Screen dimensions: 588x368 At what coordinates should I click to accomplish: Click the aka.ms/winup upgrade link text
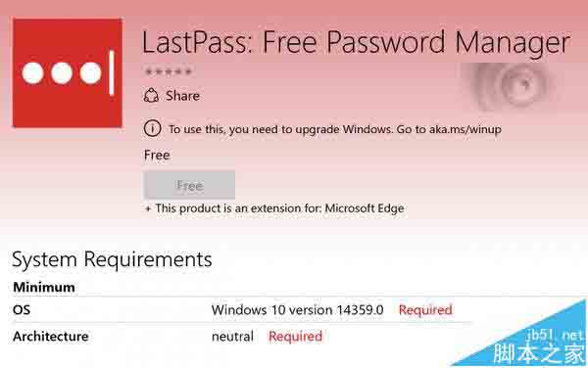coord(465,129)
